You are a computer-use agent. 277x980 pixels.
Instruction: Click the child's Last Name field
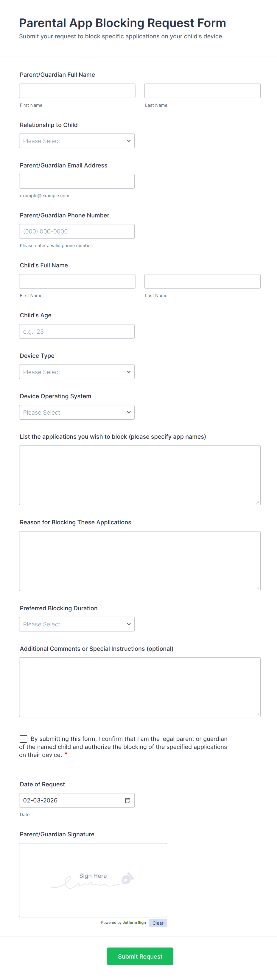pyautogui.click(x=202, y=281)
